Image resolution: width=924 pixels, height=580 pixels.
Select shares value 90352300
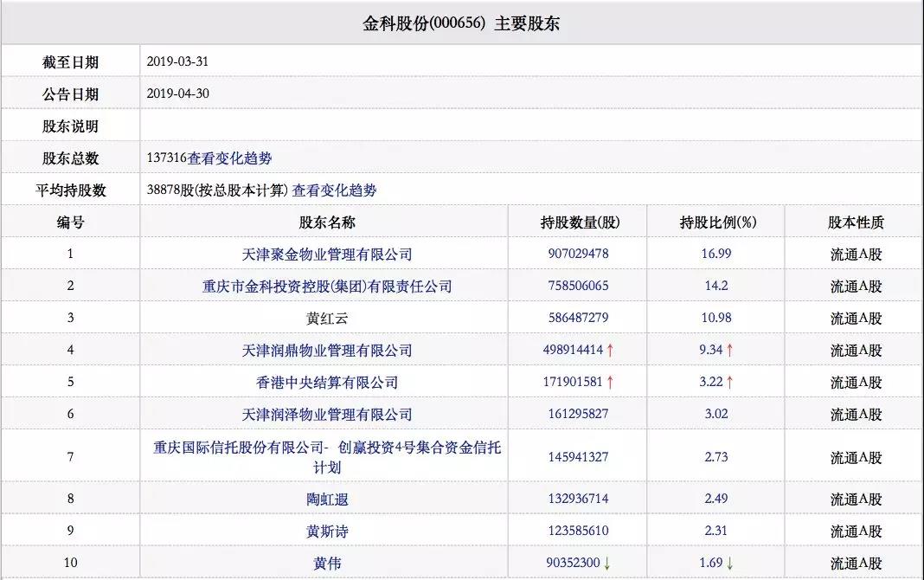click(573, 563)
